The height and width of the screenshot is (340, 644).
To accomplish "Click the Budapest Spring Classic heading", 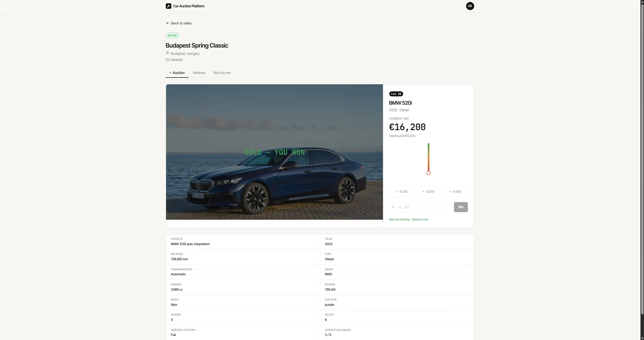I will [197, 46].
